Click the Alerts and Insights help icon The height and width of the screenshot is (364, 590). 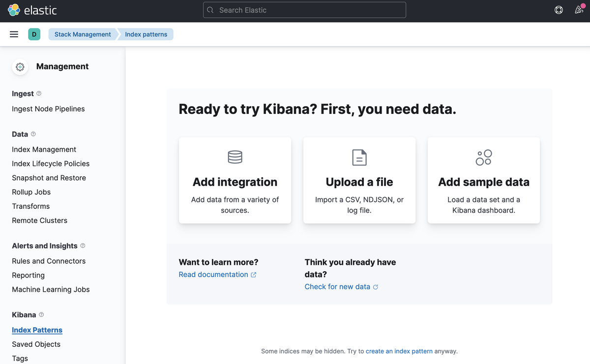coord(83,245)
